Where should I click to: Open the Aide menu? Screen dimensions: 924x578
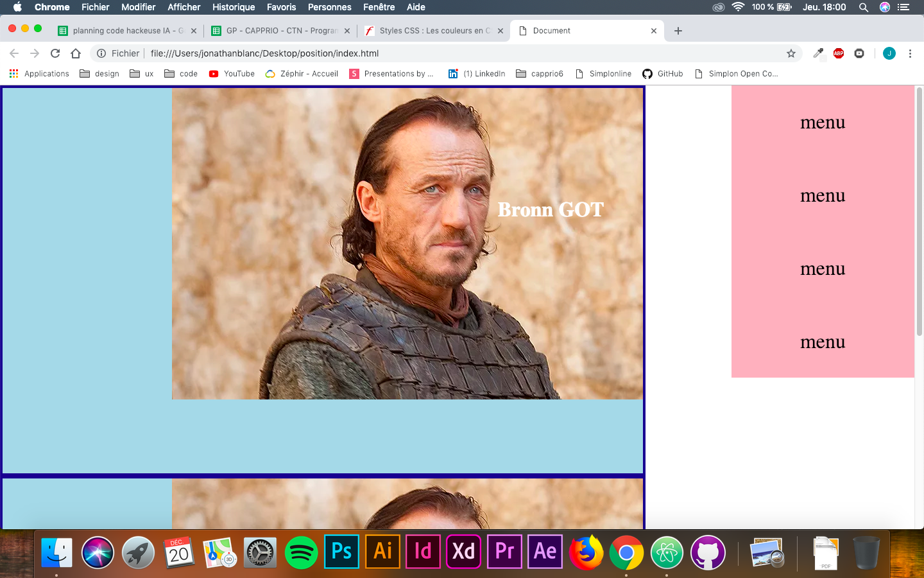point(416,7)
